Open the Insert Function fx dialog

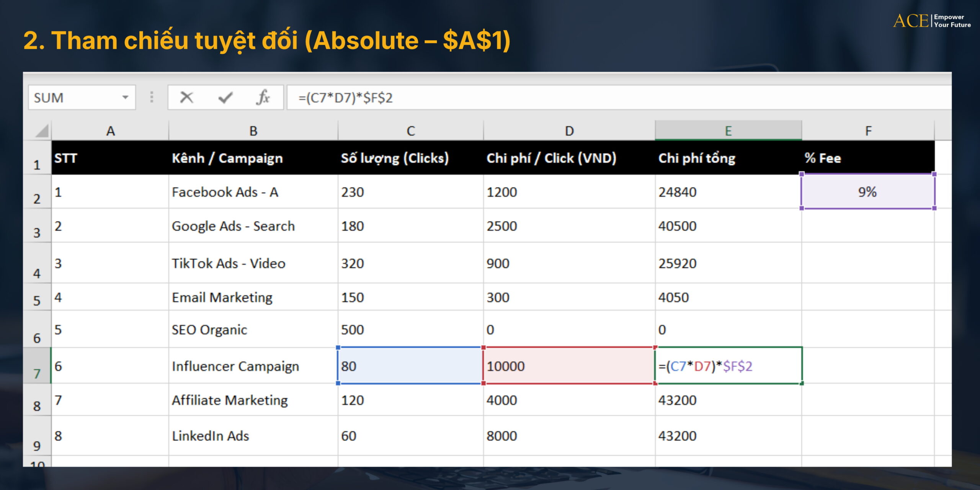pyautogui.click(x=263, y=98)
